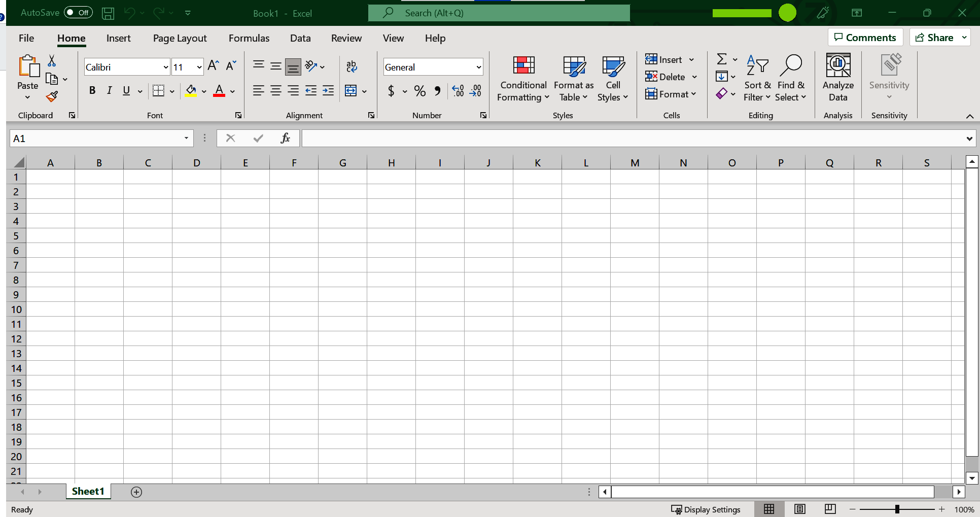Click the Merge & Center icon
Image resolution: width=980 pixels, height=517 pixels.
[x=351, y=91]
